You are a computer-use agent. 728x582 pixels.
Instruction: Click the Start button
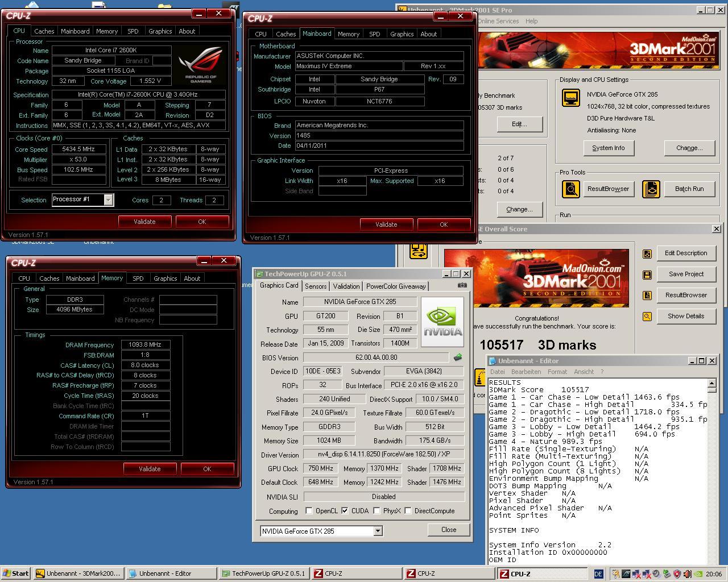[x=16, y=573]
